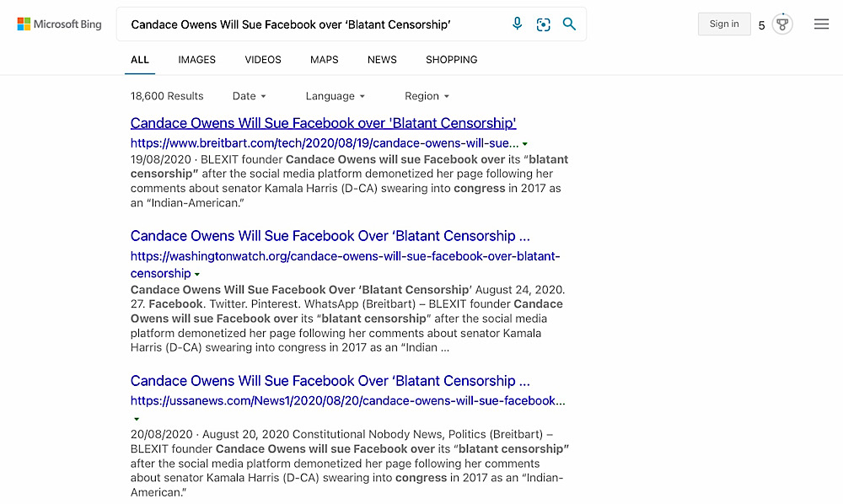Select the Videos tab
The height and width of the screenshot is (504, 843).
click(263, 60)
